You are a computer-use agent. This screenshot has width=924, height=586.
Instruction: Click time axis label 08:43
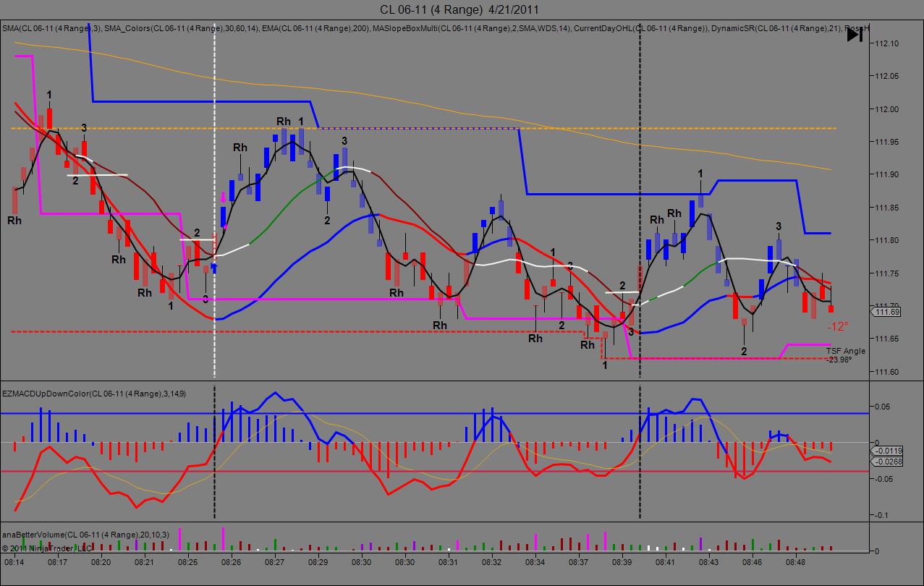point(709,561)
